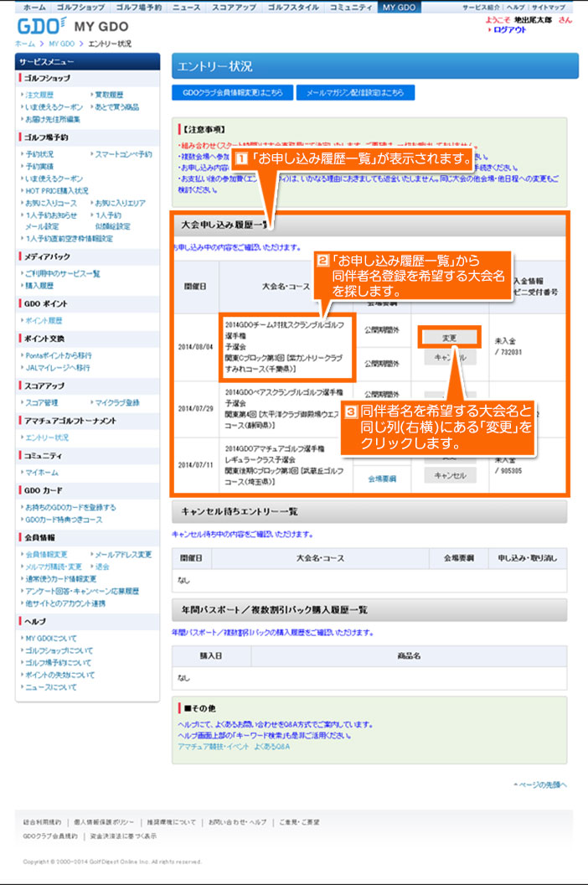Select the スコアアップ navigation tab
This screenshot has width=588, height=885.
pyautogui.click(x=235, y=8)
